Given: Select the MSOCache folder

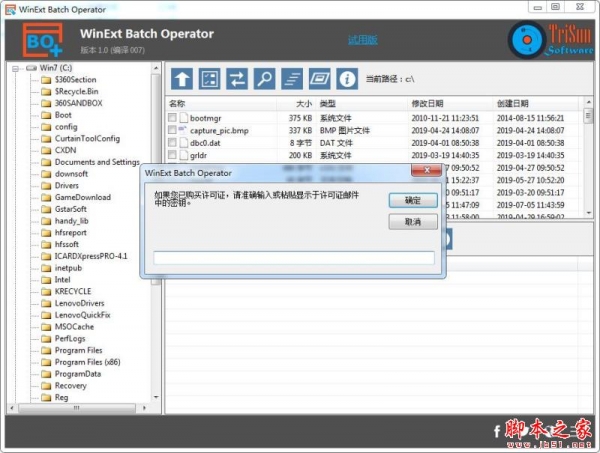Looking at the screenshot, I should pyautogui.click(x=74, y=327).
